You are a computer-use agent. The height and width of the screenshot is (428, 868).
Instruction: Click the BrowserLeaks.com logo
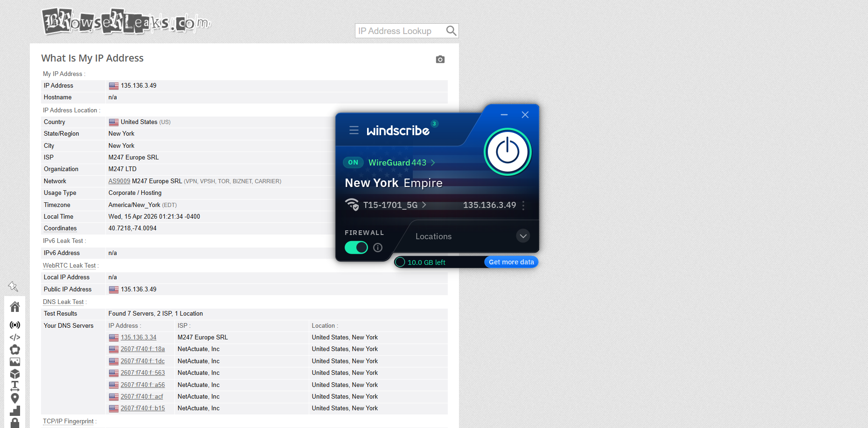[x=126, y=21]
